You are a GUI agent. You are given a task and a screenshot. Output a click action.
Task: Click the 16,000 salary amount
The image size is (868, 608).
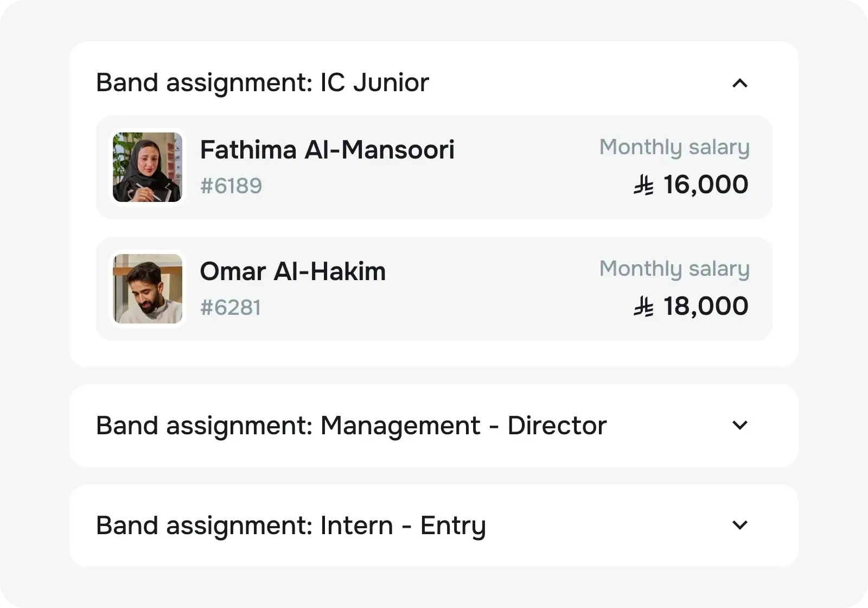[706, 185]
